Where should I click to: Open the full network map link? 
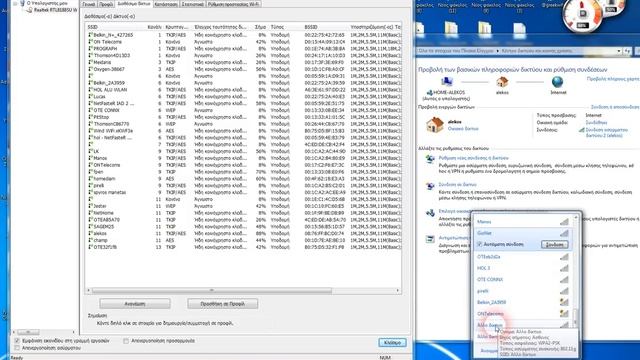coord(613,79)
